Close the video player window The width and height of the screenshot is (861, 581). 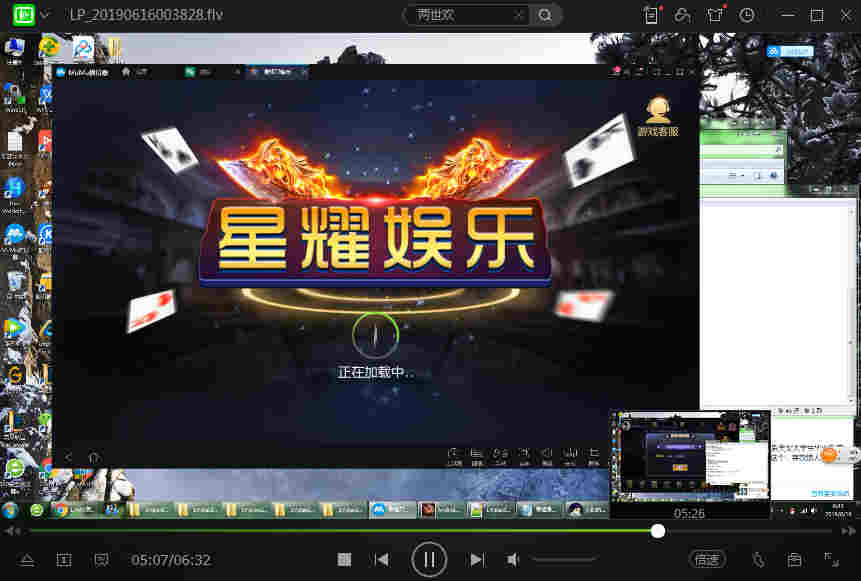pyautogui.click(x=847, y=15)
